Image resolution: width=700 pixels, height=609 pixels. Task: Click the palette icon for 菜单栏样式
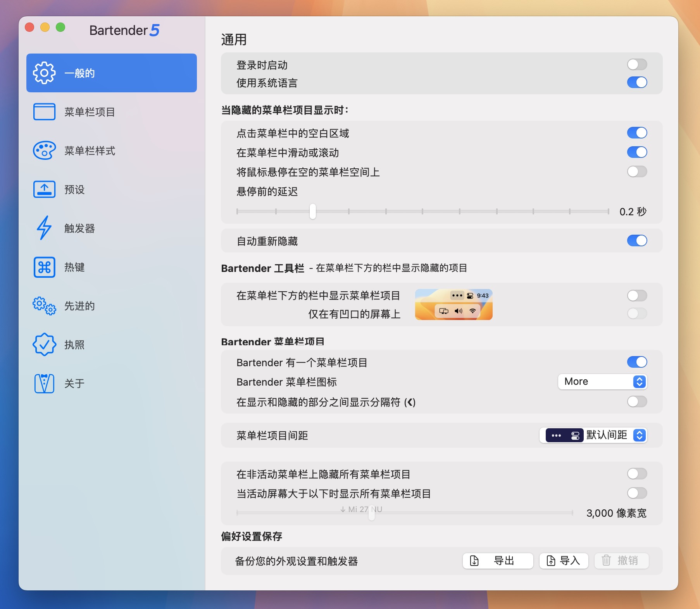pos(44,151)
